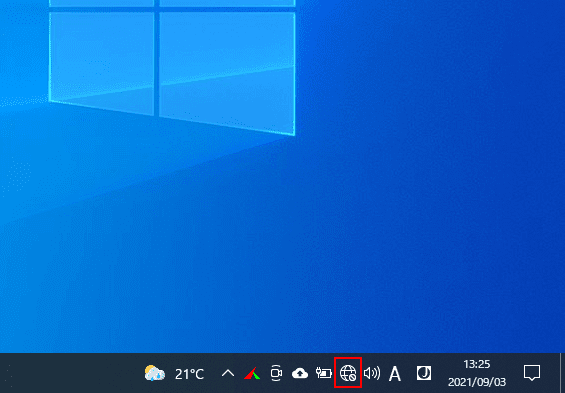Open the Action Center notification icon
Screen dimensions: 565x393
point(532,373)
